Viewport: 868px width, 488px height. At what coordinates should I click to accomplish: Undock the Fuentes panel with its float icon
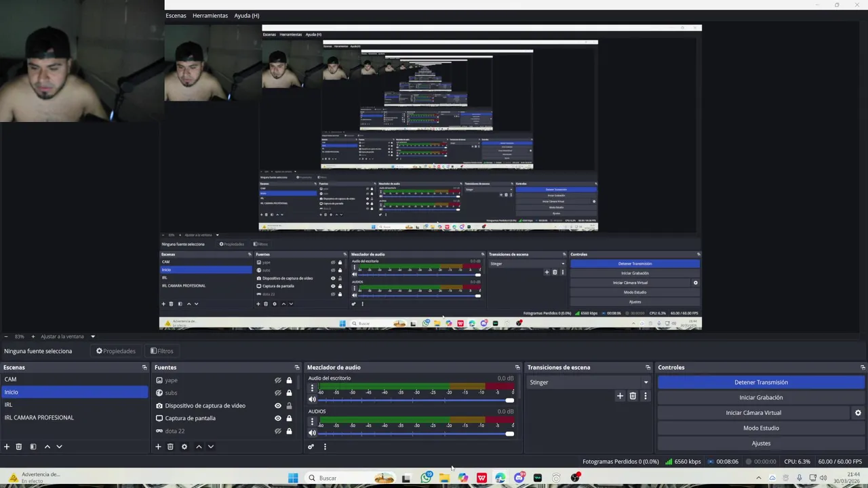tap(296, 367)
